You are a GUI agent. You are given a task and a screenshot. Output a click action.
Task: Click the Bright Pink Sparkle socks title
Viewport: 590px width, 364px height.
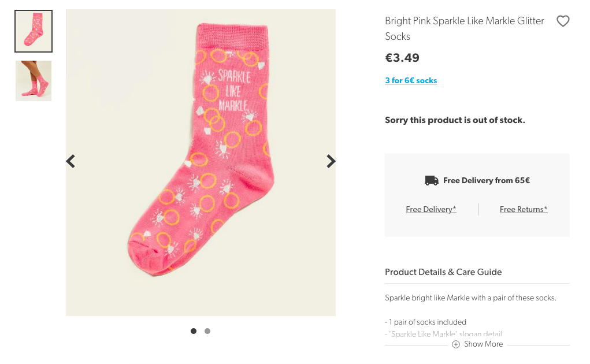click(x=464, y=28)
